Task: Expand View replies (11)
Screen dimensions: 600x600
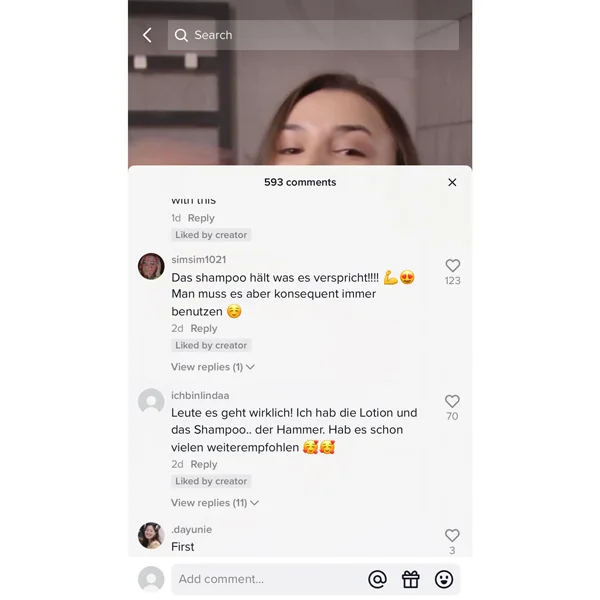Action: coord(215,503)
